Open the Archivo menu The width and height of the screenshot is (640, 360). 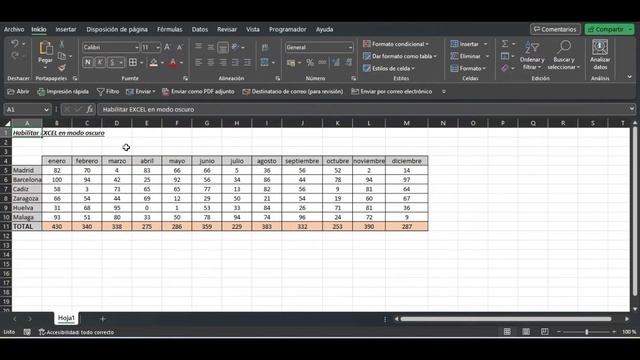tap(14, 29)
